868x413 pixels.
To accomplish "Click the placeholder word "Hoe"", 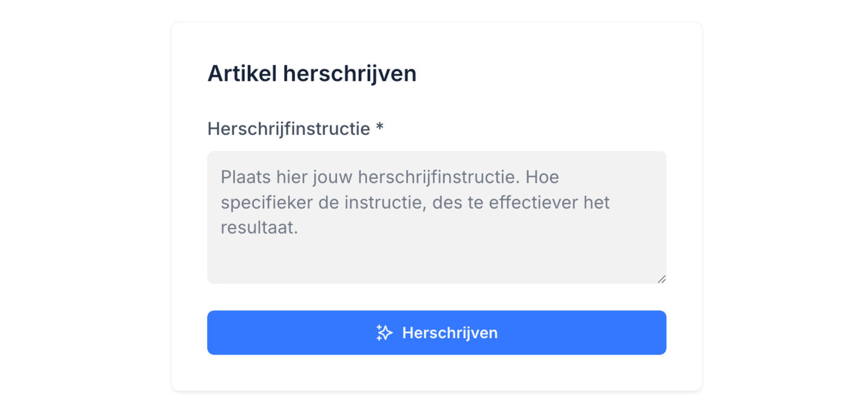I will (543, 177).
